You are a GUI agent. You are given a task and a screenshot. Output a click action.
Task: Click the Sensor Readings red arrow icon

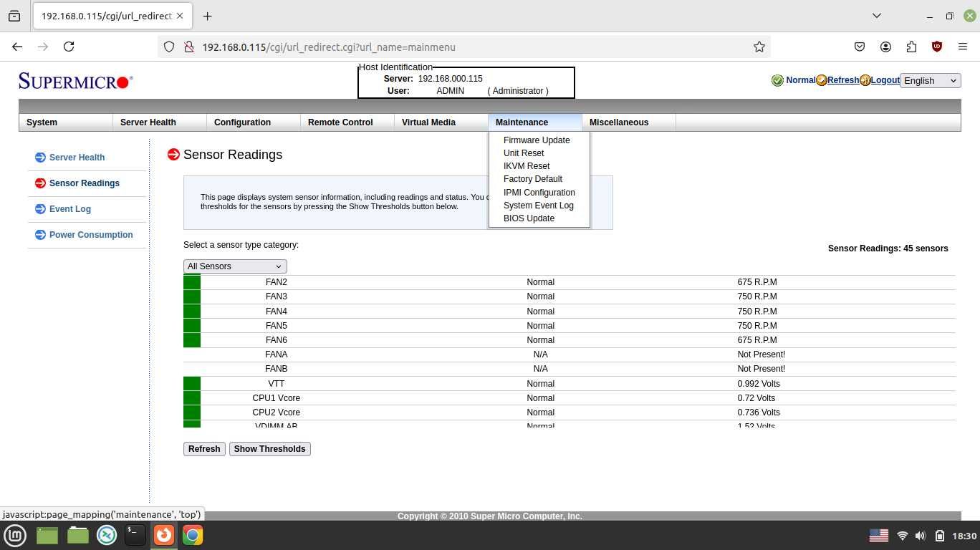pos(40,183)
